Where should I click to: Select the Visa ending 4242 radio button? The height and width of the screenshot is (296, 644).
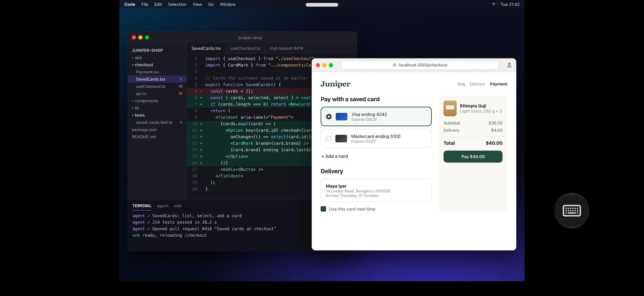pyautogui.click(x=329, y=117)
